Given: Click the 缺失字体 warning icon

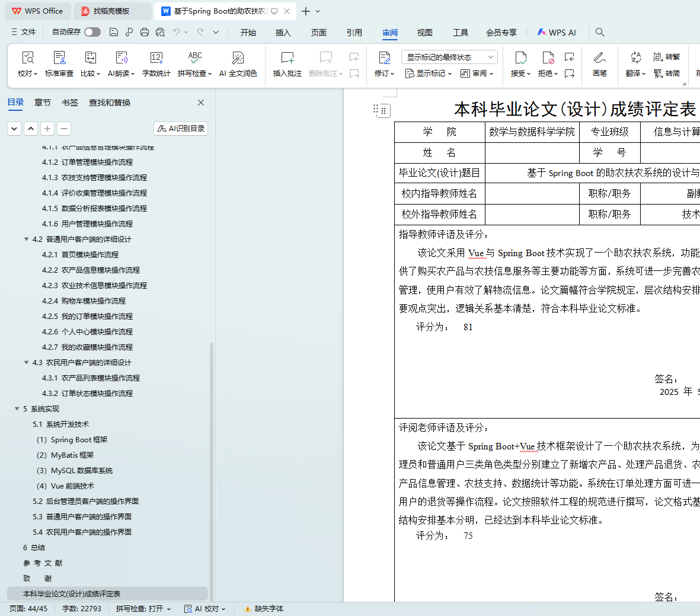Looking at the screenshot, I should [247, 609].
